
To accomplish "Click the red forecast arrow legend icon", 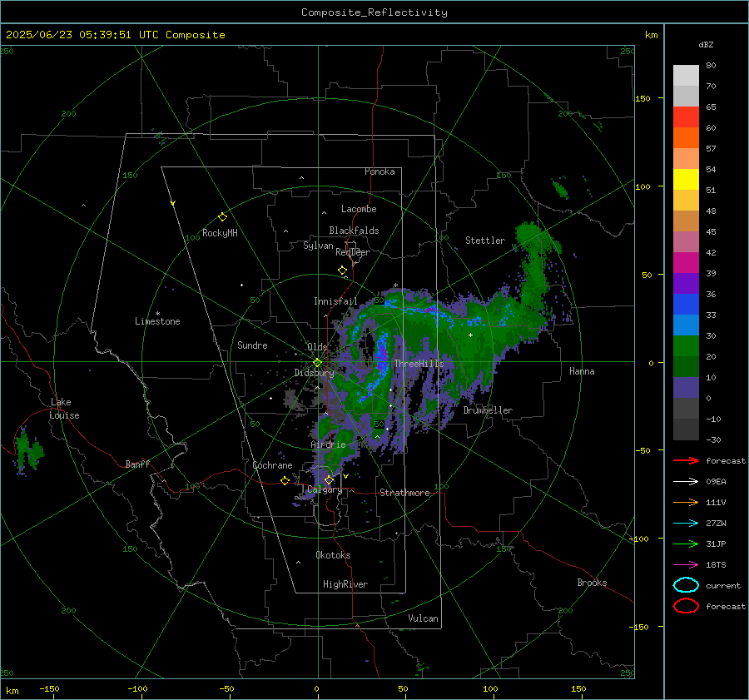I will [686, 460].
